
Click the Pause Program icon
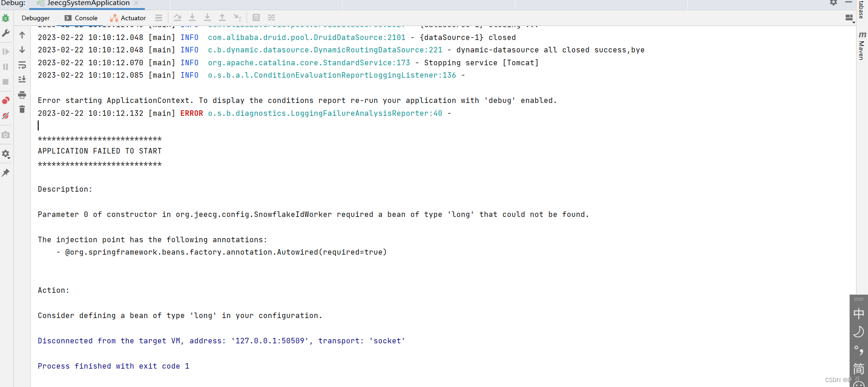coord(6,67)
